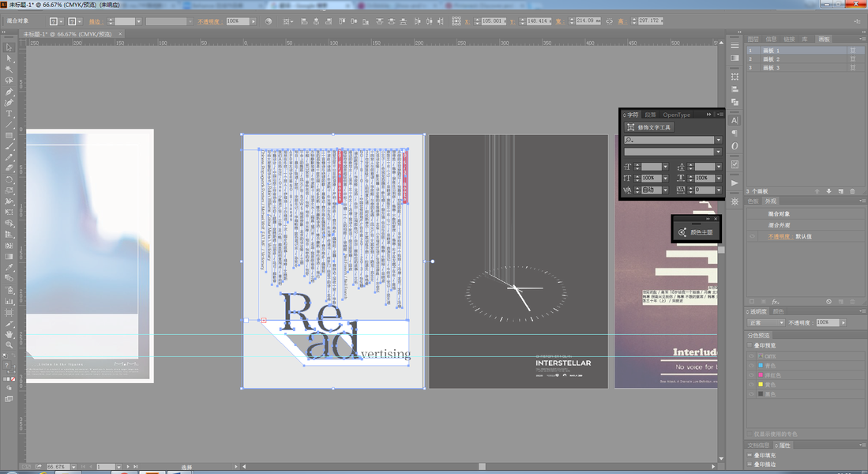Open the Actions play icon in dock

click(735, 182)
